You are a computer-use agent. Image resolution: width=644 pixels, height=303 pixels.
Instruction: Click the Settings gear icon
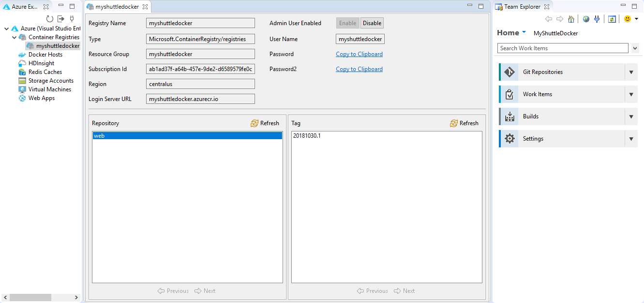click(x=509, y=139)
